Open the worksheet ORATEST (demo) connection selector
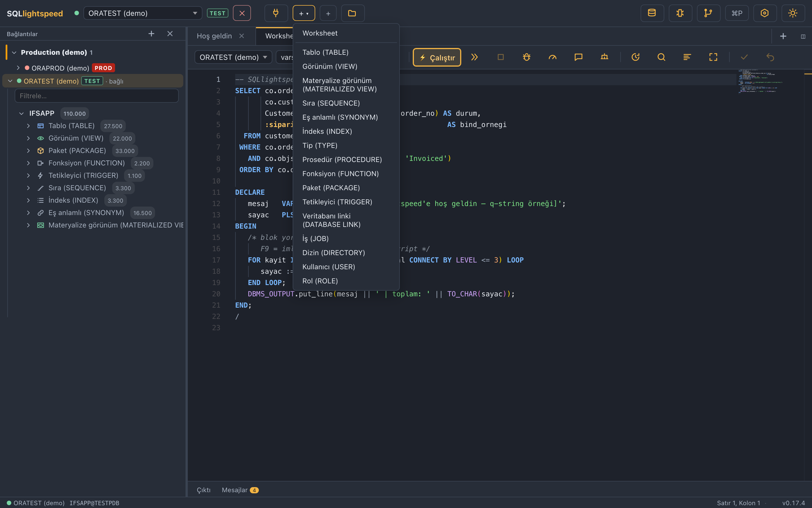Viewport: 812px width, 508px height. pos(233,57)
